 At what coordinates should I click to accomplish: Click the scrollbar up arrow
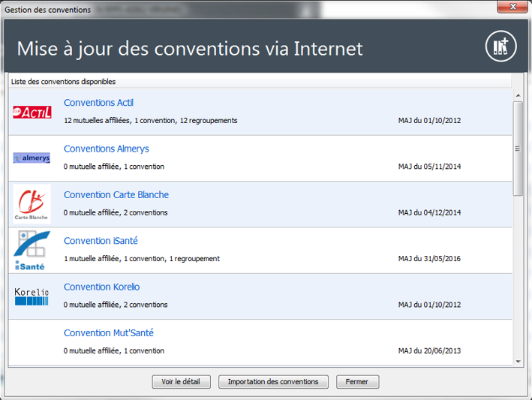click(x=518, y=95)
